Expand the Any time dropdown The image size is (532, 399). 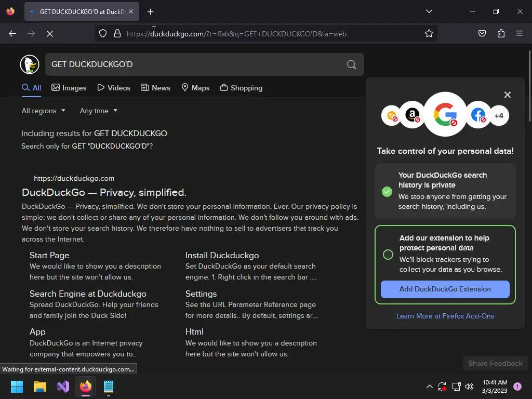[98, 111]
